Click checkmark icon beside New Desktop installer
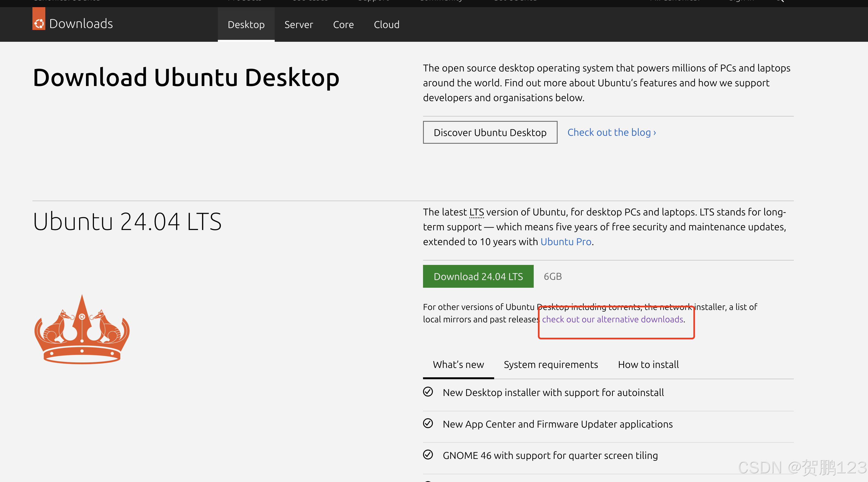The height and width of the screenshot is (482, 868). 428,392
